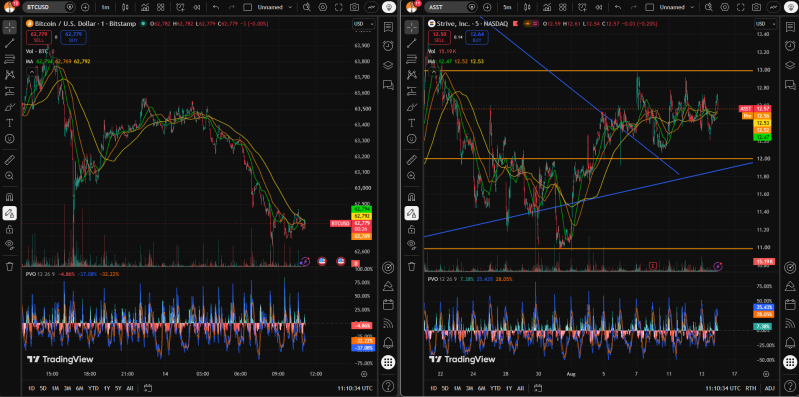The image size is (799, 397).
Task: Open USD currency dropdown on left chart
Action: point(363,24)
